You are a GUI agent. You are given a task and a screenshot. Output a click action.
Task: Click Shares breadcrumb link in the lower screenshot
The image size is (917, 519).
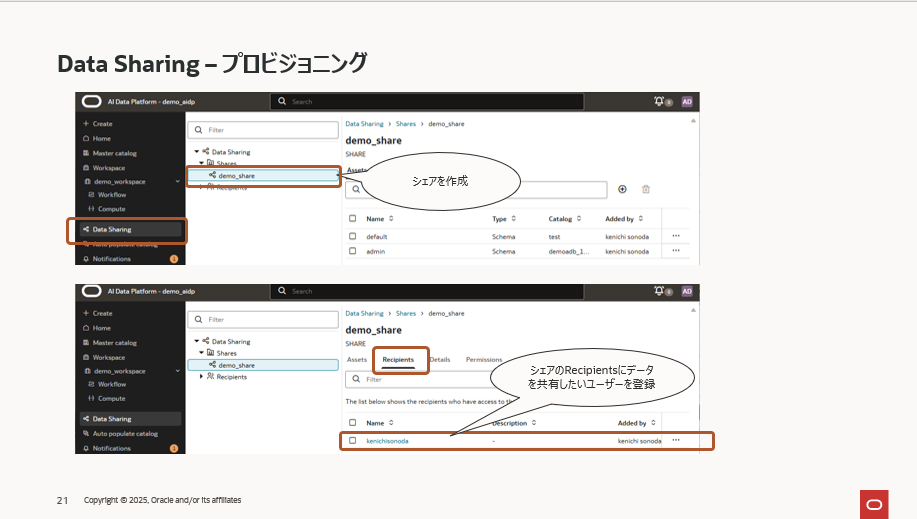[406, 314]
